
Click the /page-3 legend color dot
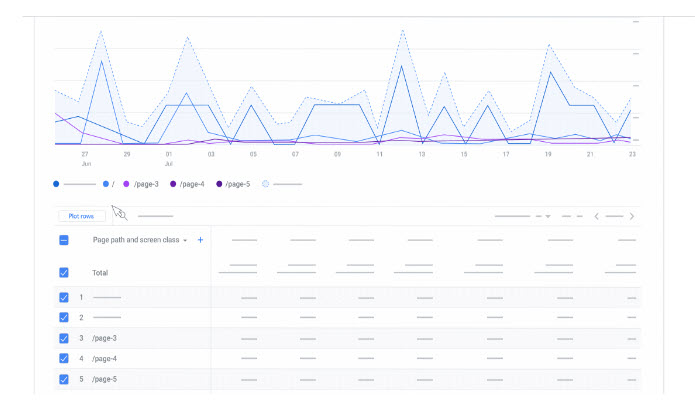(126, 184)
